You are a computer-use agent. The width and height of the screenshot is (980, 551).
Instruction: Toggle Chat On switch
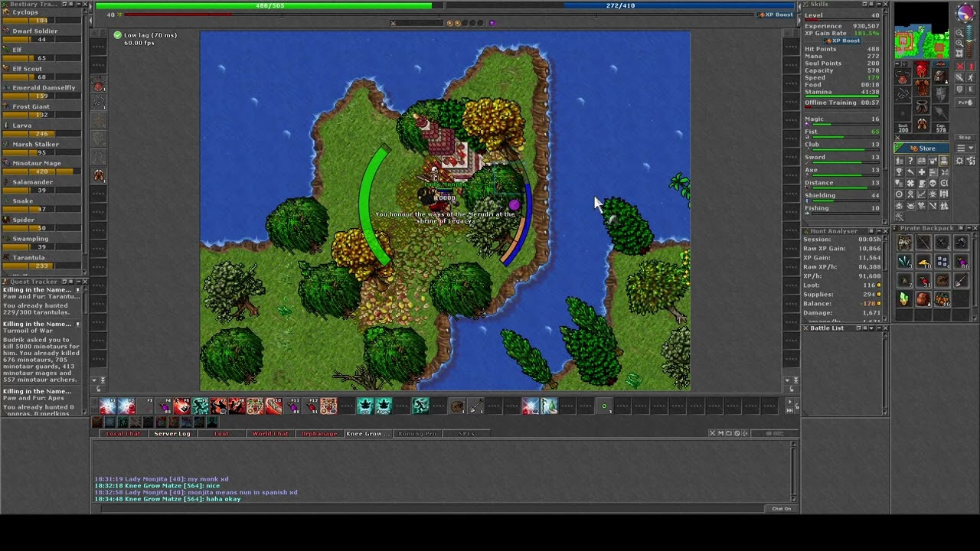(x=781, y=508)
